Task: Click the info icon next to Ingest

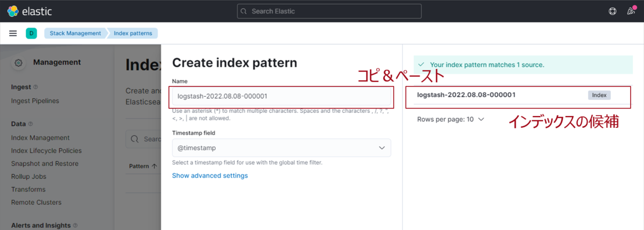Action: pos(36,87)
